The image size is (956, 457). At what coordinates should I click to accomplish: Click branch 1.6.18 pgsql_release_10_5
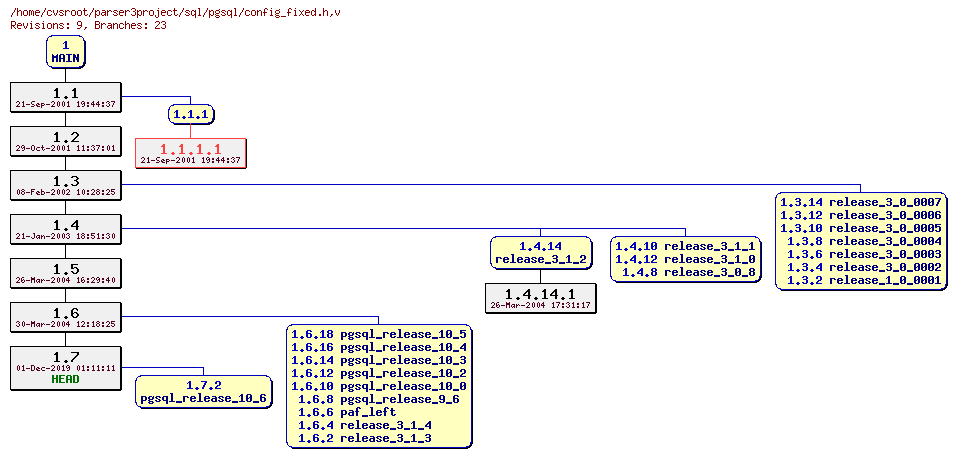coord(379,334)
